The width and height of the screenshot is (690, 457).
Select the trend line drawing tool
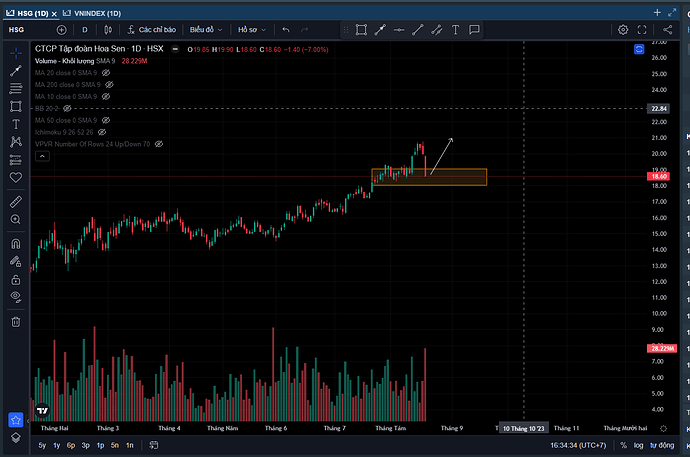16,70
